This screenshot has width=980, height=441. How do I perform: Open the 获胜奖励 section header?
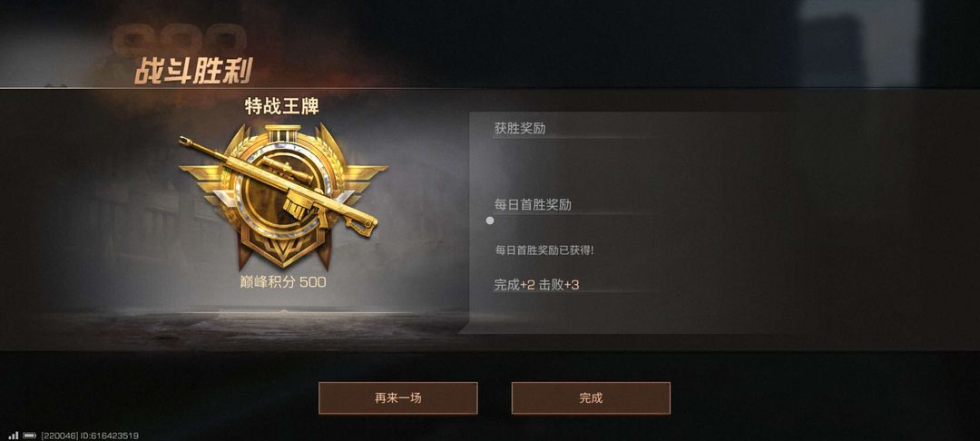pyautogui.click(x=520, y=129)
